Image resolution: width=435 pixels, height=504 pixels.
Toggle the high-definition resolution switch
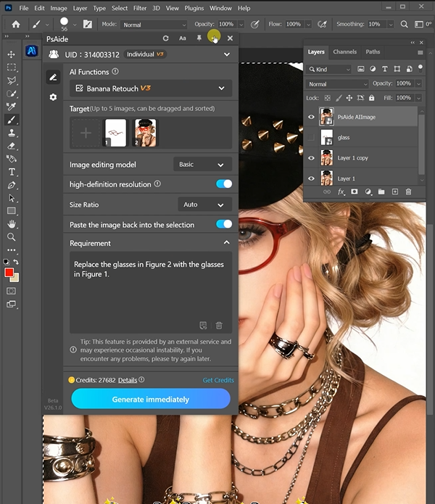pyautogui.click(x=224, y=184)
